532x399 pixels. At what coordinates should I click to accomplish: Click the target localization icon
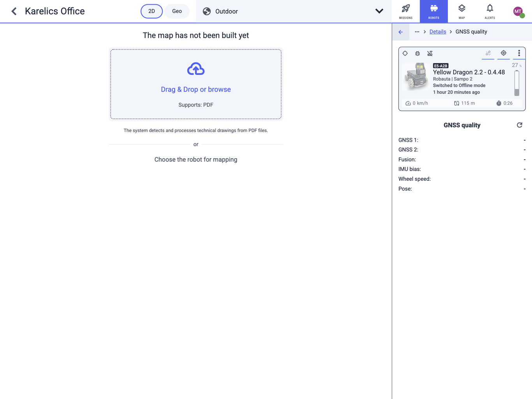504,53
